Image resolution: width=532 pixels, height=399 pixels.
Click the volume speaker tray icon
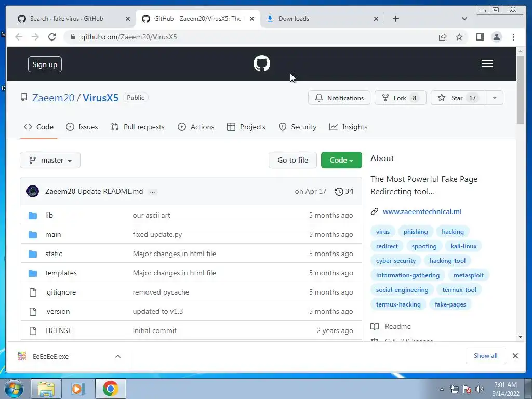[479, 389]
